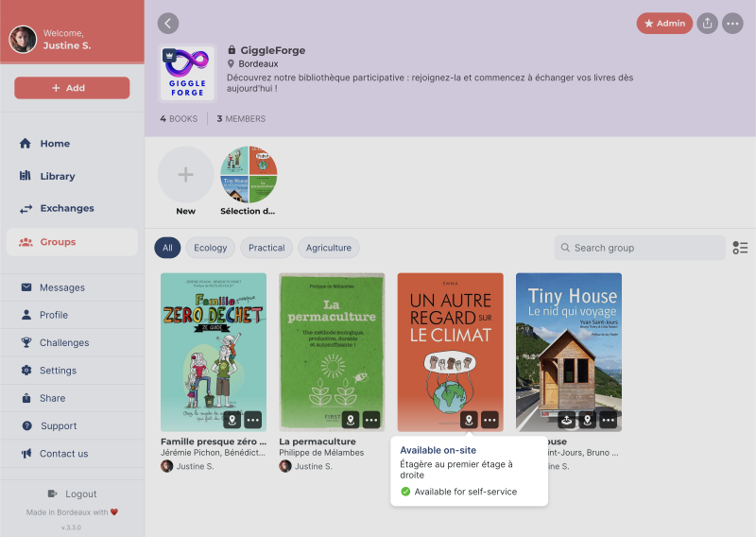Open more options on Tiny House book

click(608, 420)
